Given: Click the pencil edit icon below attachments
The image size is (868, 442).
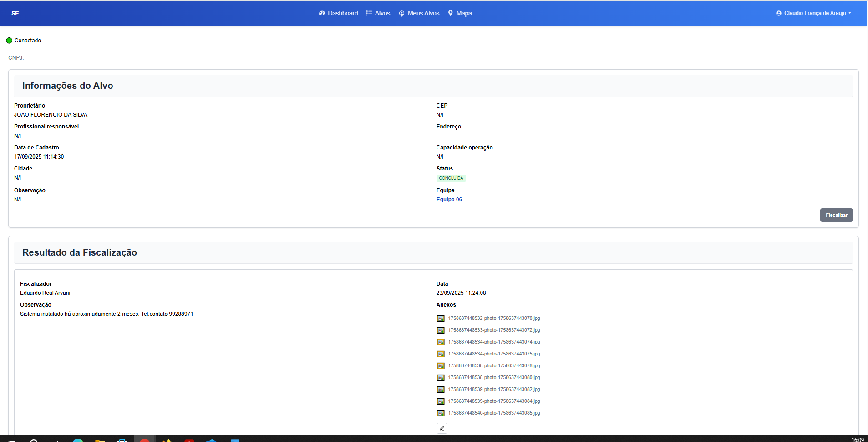Looking at the screenshot, I should [442, 428].
